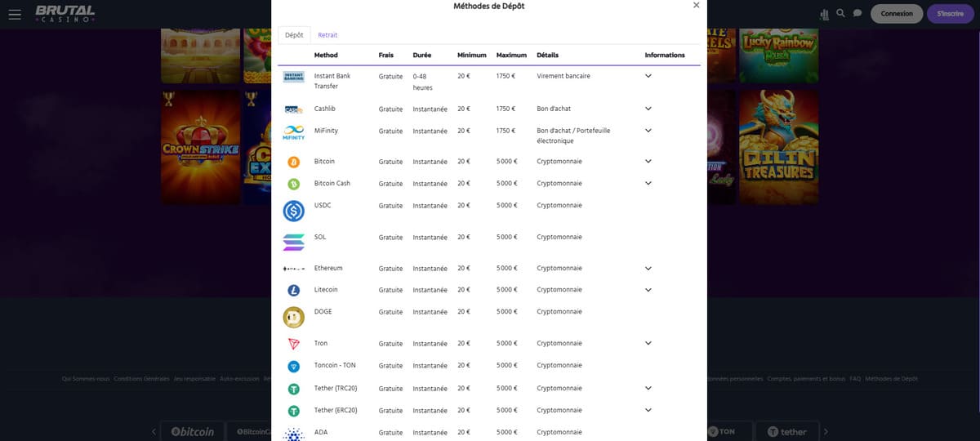Open the Lucky Rainbow Rush game thumbnail

(778, 55)
